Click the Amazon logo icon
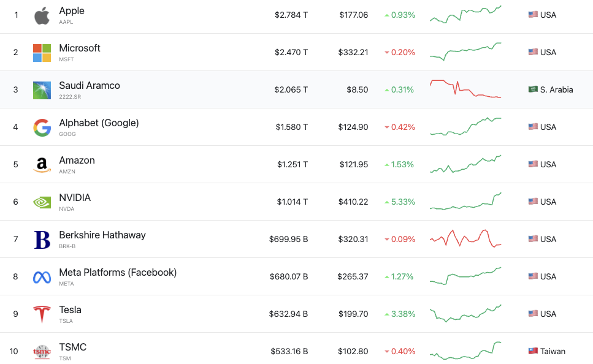This screenshot has width=593, height=364. pos(42,165)
